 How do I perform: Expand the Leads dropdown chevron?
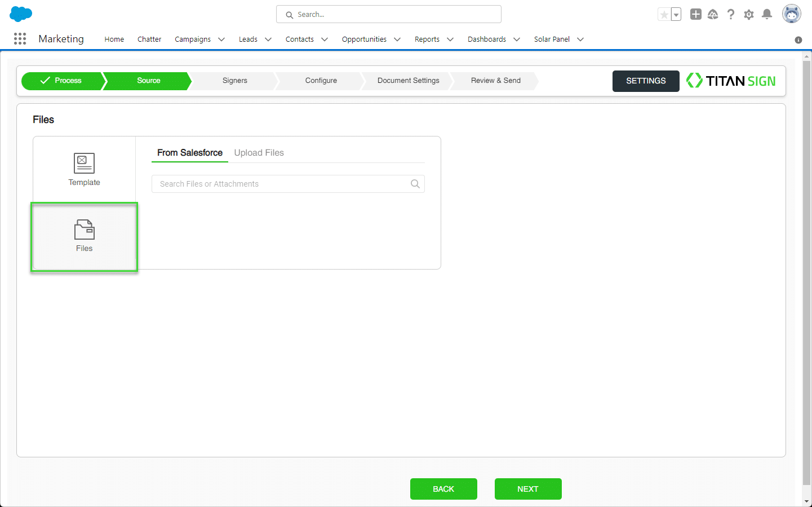pos(268,39)
